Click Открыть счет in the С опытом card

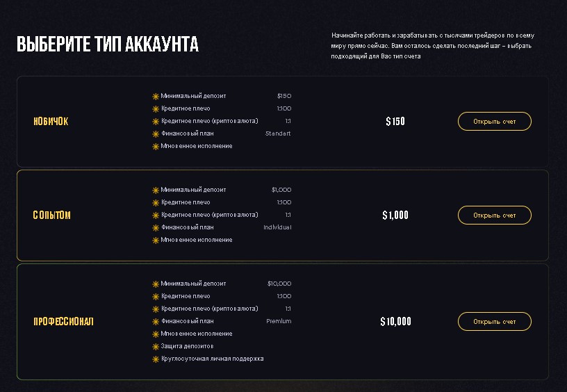[x=494, y=215]
